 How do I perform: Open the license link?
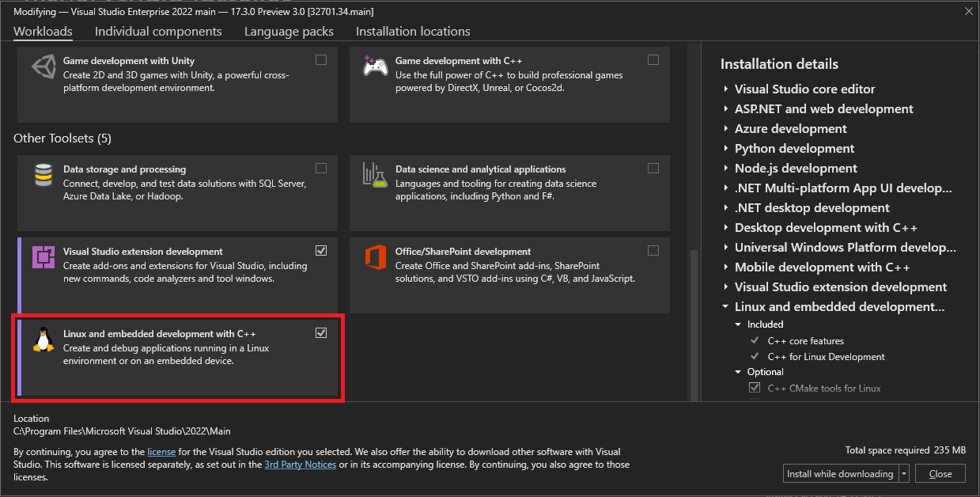click(161, 451)
